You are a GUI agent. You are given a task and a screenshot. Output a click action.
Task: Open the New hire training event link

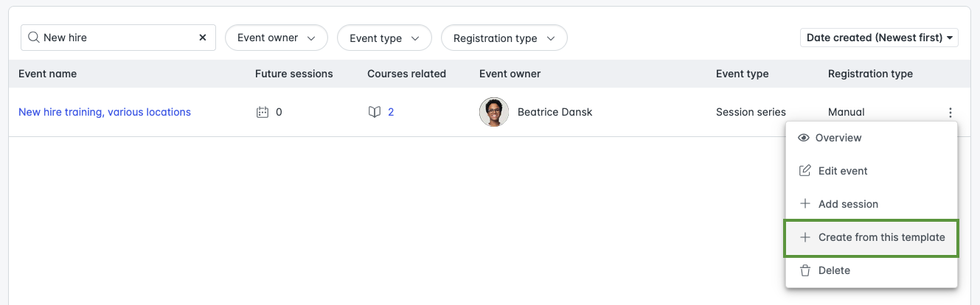point(105,112)
